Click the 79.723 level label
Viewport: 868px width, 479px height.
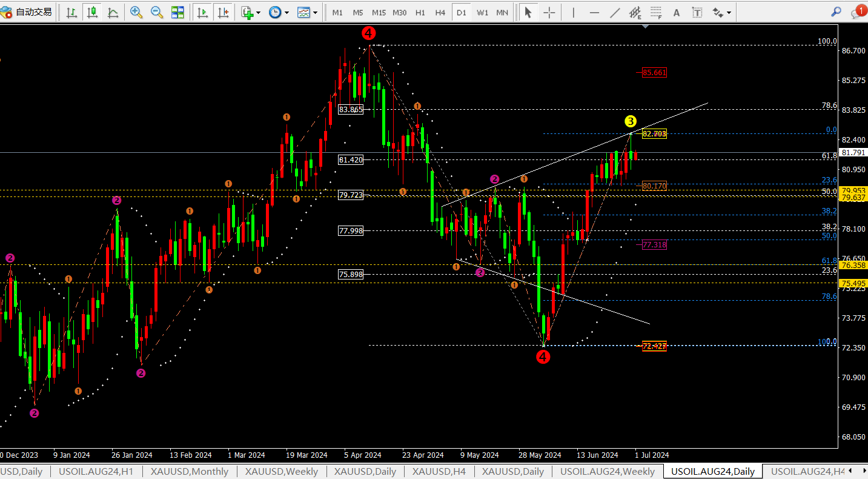(351, 195)
